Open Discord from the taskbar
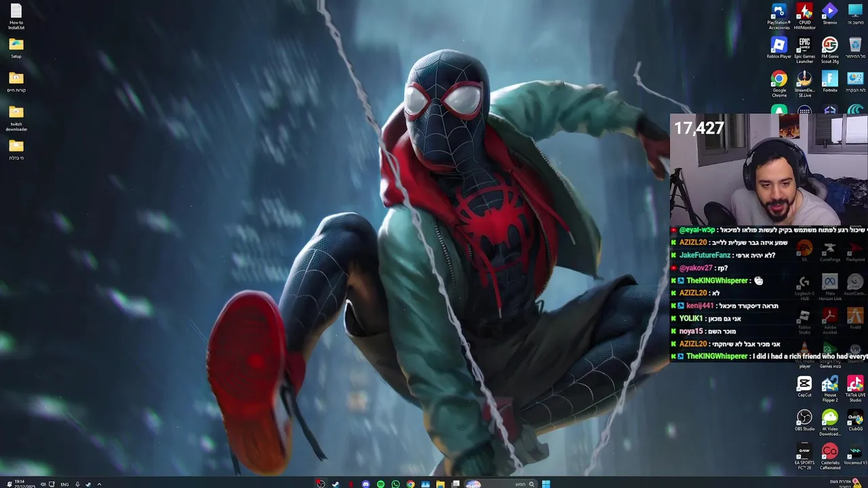This screenshot has height=488, width=868. [366, 484]
